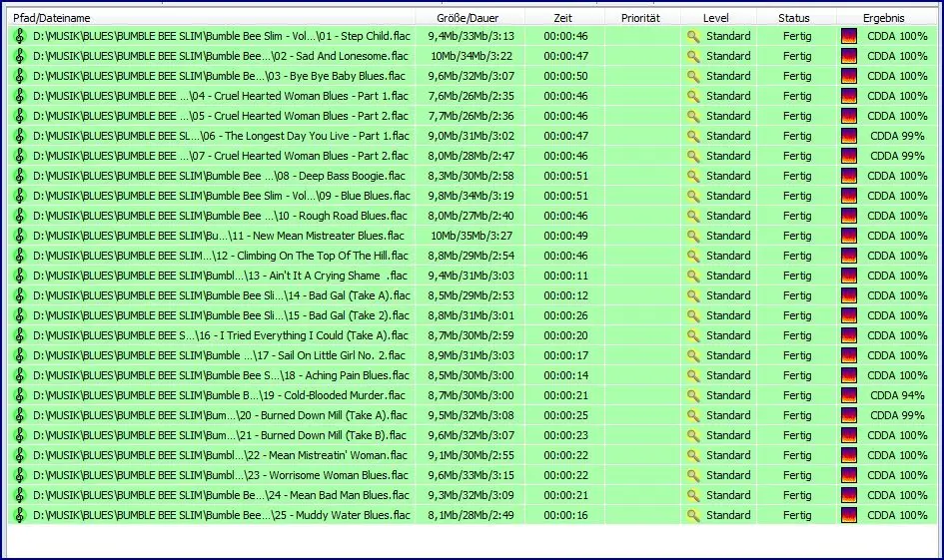Click size cell 7,6Mb/26Mb/2:35
The image size is (944, 560).
click(x=472, y=96)
